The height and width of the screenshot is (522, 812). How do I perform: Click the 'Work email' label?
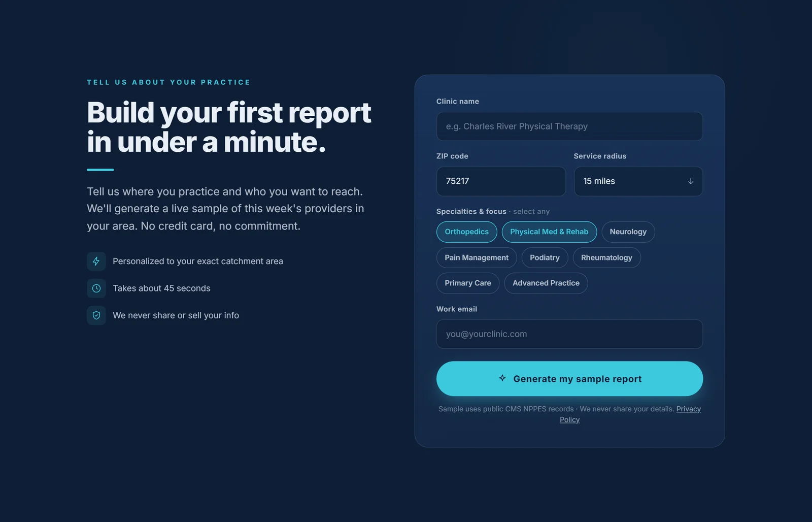point(457,309)
